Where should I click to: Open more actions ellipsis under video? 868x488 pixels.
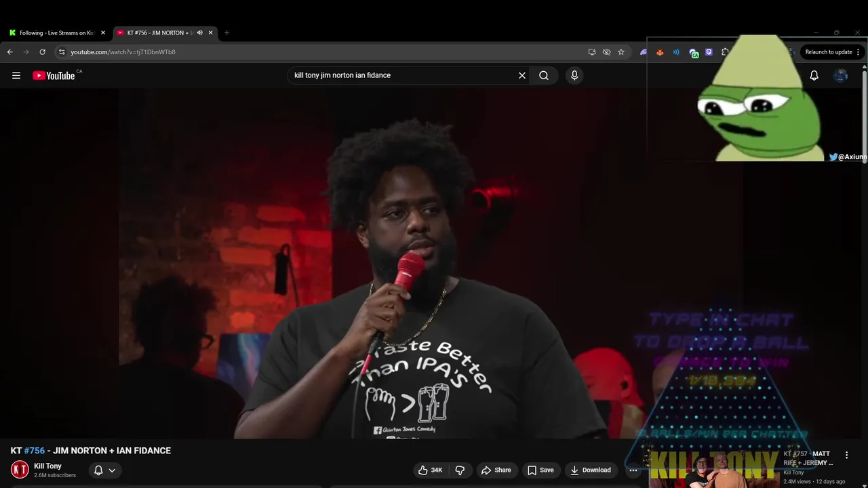point(633,470)
